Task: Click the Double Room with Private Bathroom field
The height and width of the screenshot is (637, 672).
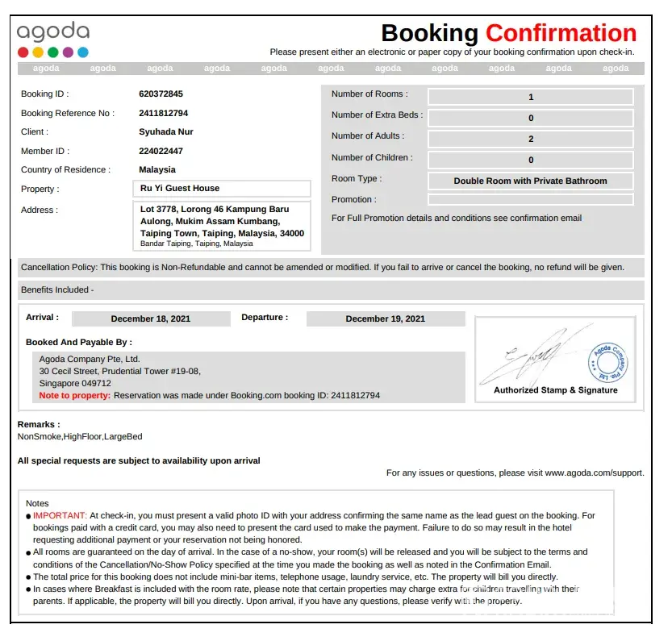Action: [530, 181]
